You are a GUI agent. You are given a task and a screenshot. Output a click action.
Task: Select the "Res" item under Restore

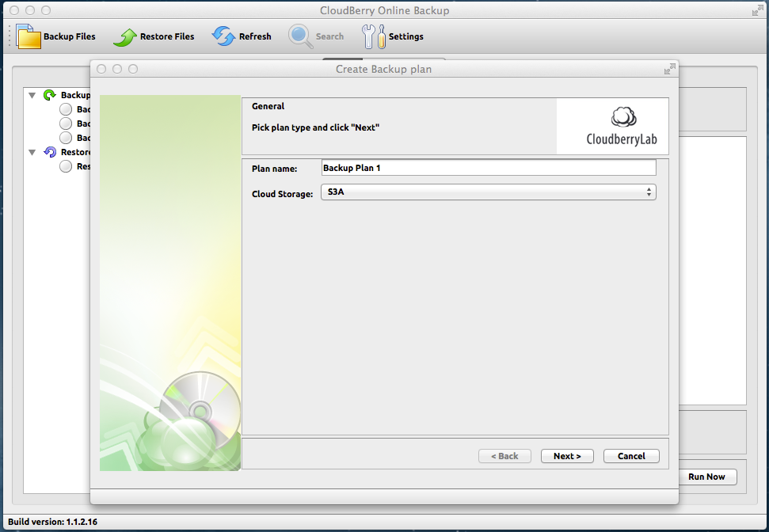click(75, 167)
